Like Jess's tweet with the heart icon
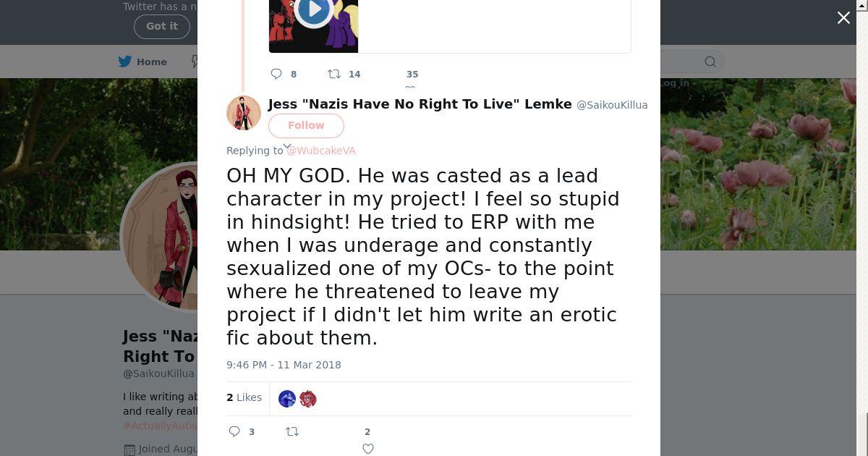This screenshot has width=868, height=456. [367, 449]
